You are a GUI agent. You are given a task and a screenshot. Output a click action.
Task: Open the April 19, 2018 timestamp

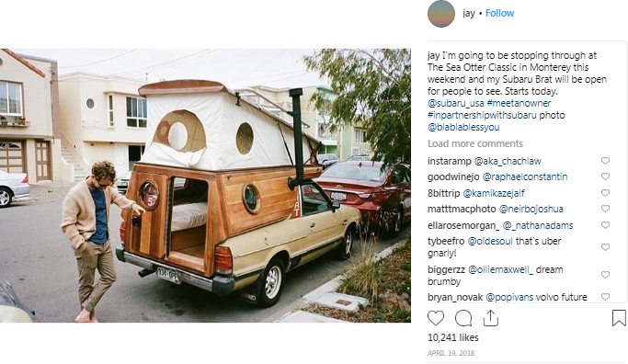click(x=451, y=353)
